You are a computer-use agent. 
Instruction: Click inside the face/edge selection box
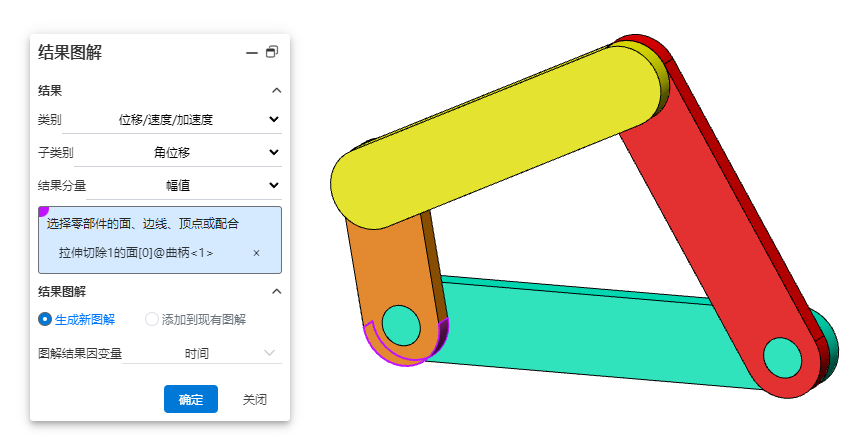(160, 226)
